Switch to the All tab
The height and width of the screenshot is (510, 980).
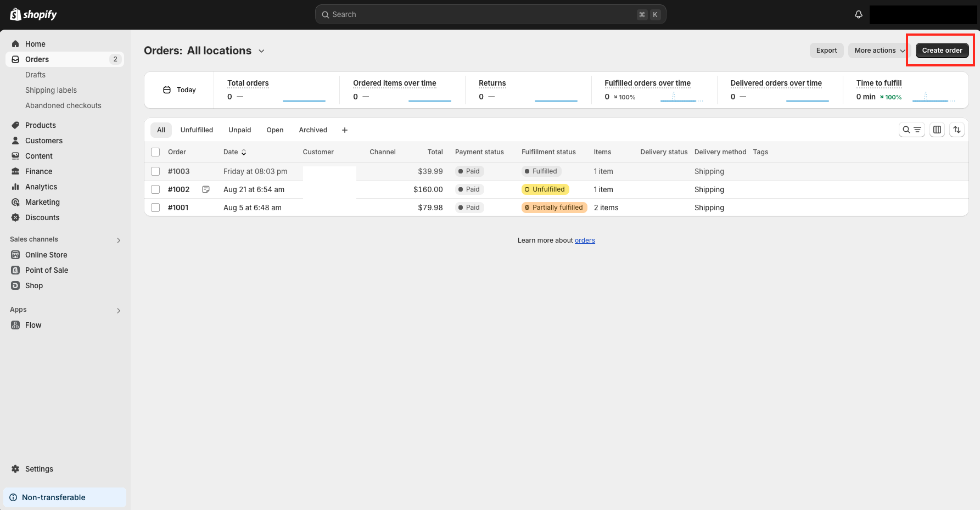click(161, 130)
